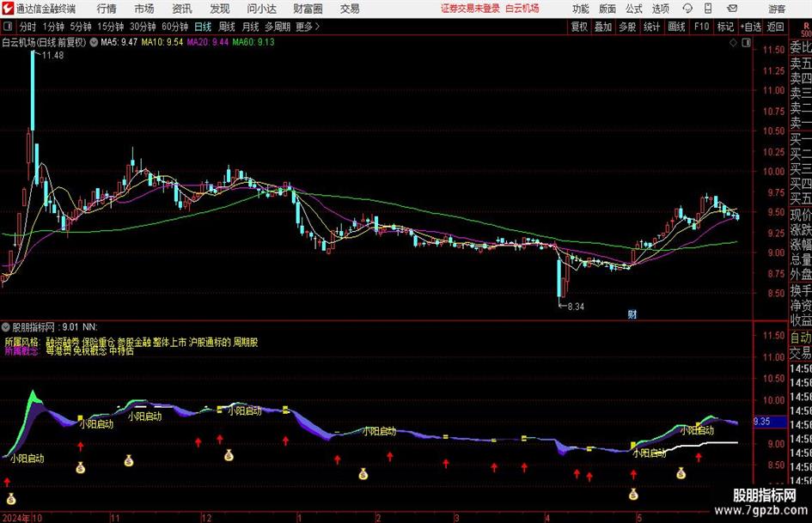Select the 日线 daily period tab

pyautogui.click(x=203, y=27)
